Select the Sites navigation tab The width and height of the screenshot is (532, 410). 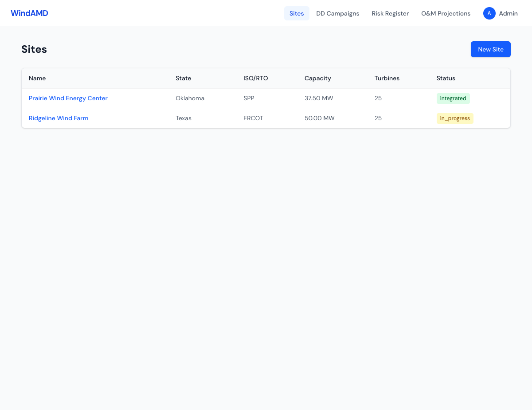tap(297, 13)
